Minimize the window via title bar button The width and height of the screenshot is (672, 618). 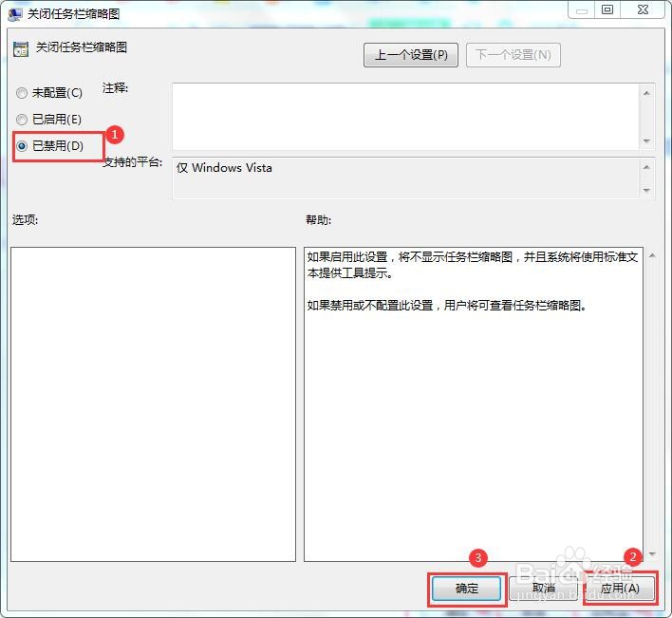coord(582,10)
